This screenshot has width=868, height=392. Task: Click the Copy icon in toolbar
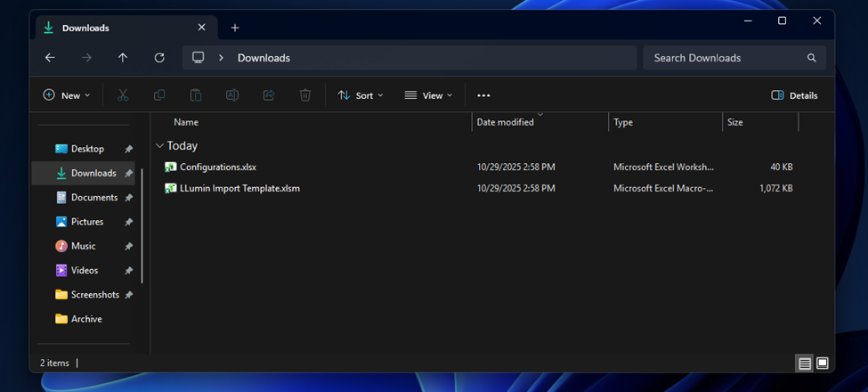coord(159,95)
